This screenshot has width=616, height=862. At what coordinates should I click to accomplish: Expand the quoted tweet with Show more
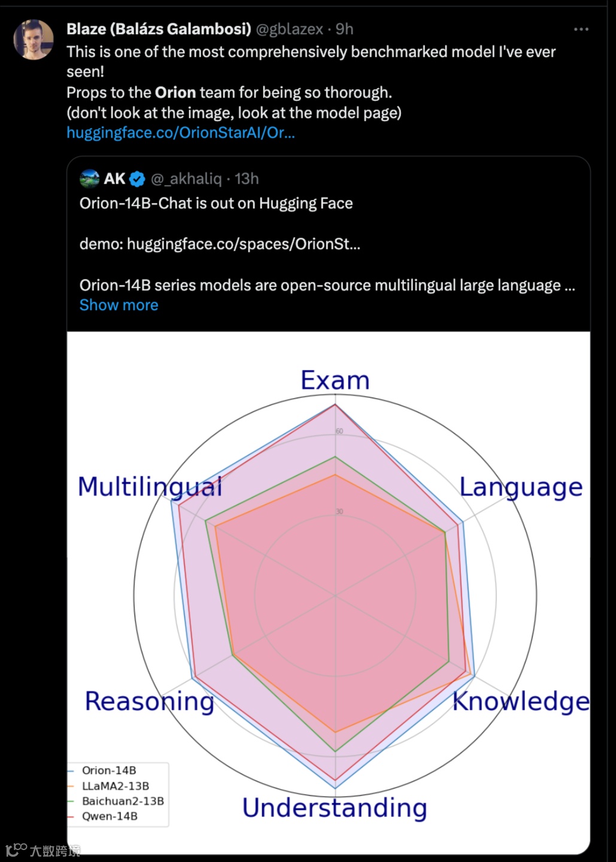(119, 305)
